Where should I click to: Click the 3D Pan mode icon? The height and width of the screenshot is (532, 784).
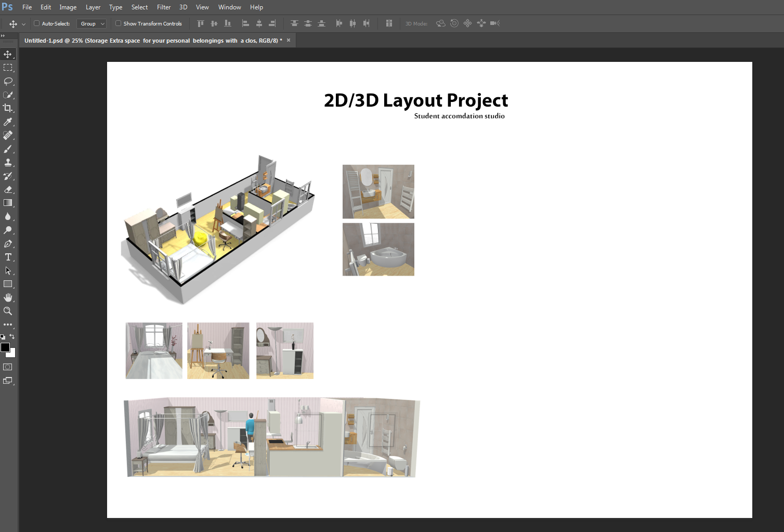467,23
